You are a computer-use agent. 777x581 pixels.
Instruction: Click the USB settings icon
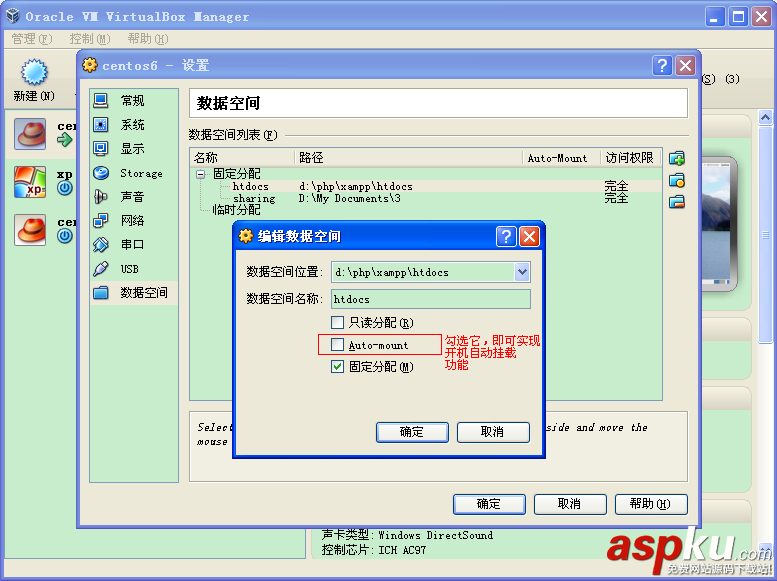101,269
